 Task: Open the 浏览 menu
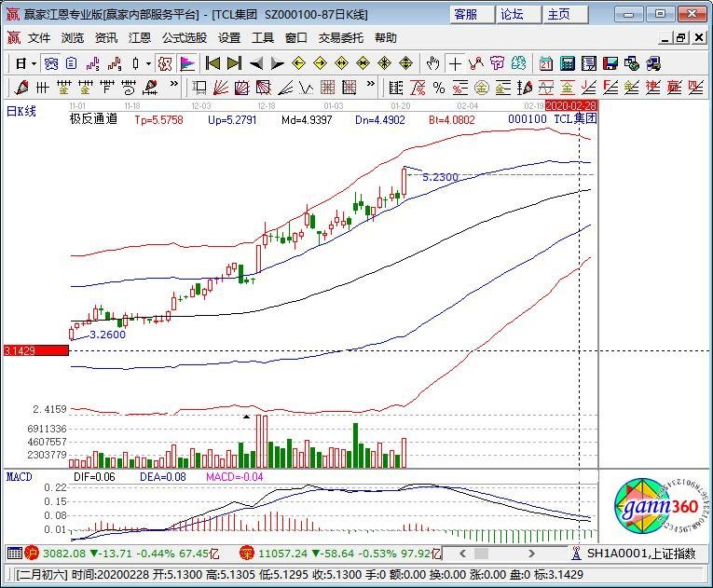click(73, 38)
